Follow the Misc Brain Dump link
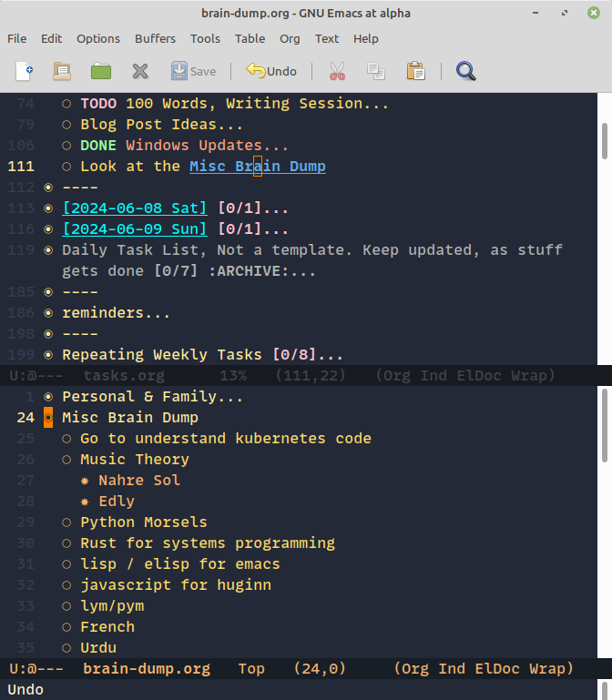This screenshot has height=700, width=612. point(258,166)
